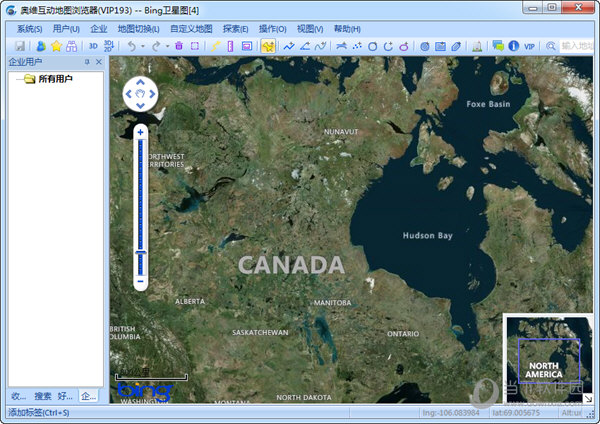This screenshot has width=600, height=424.
Task: Switch to the 搜索 tab at panel bottom
Action: pyautogui.click(x=44, y=396)
